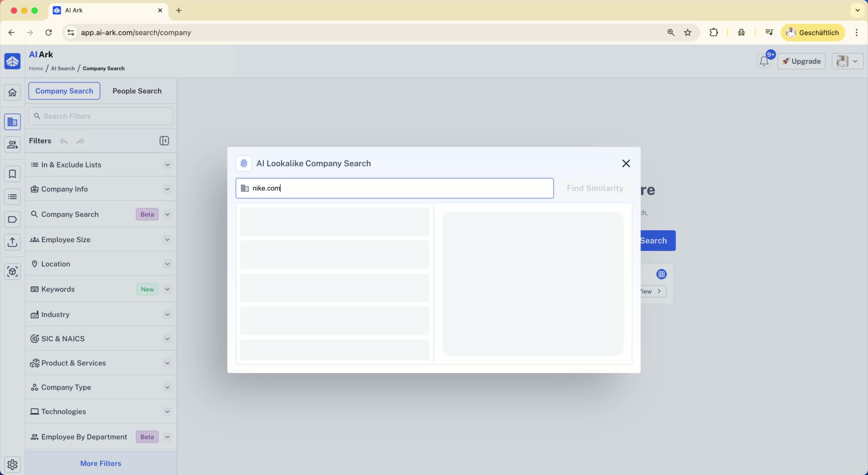Select the Company Search tab
This screenshot has height=475, width=868.
click(x=64, y=91)
